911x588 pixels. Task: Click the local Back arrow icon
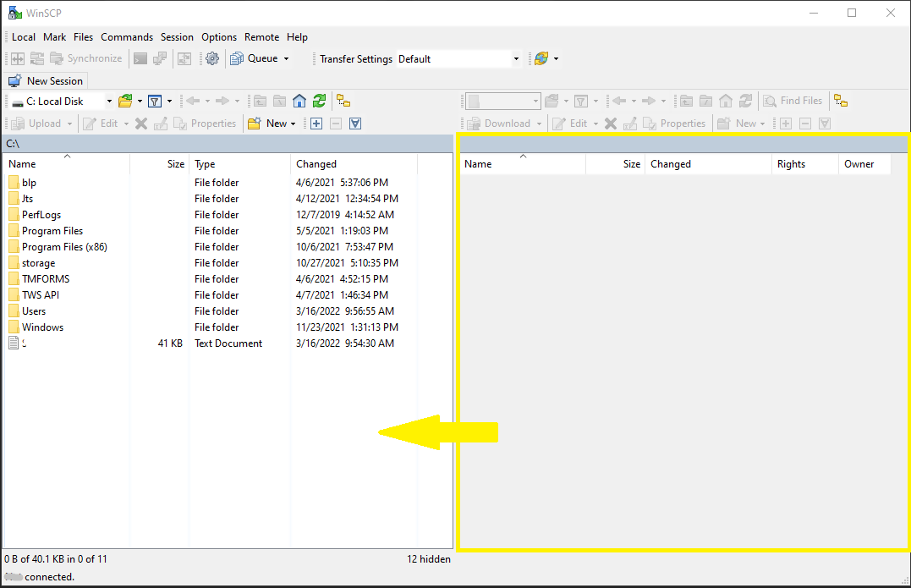(193, 101)
